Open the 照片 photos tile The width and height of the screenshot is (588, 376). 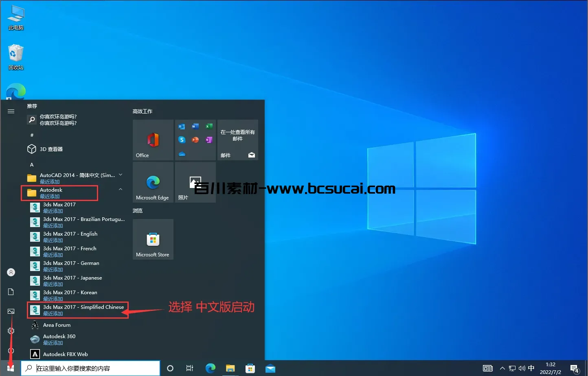click(x=195, y=182)
